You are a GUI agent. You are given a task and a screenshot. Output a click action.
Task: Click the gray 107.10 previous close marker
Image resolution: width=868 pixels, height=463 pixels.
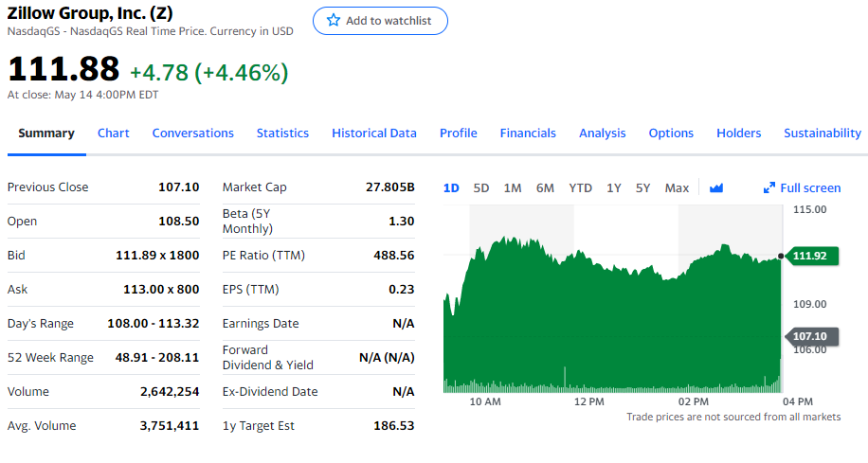coord(812,336)
